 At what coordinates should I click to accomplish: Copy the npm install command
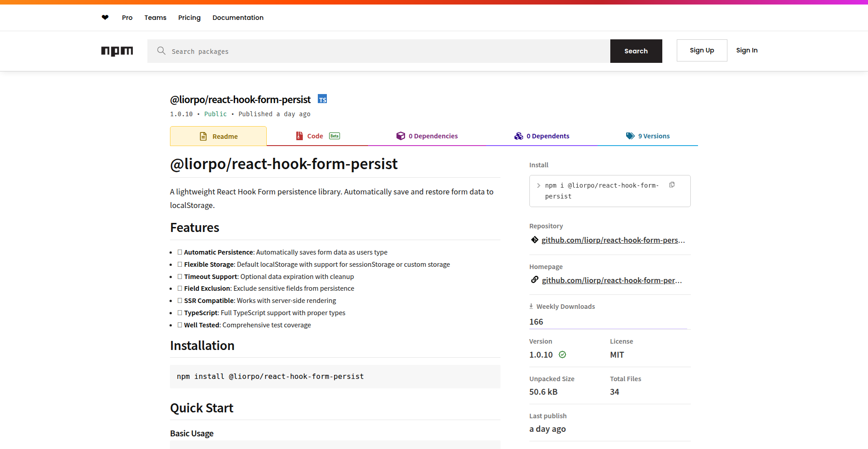click(672, 185)
